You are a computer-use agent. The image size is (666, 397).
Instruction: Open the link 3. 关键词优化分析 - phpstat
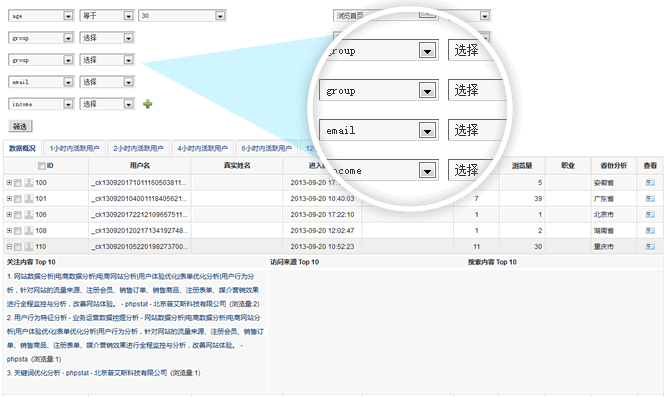click(87, 373)
